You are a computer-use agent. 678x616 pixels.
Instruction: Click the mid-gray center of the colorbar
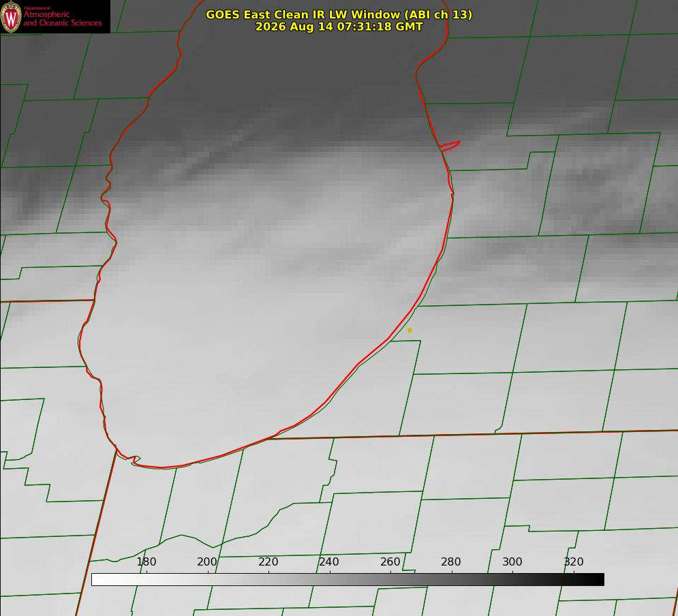[348, 580]
